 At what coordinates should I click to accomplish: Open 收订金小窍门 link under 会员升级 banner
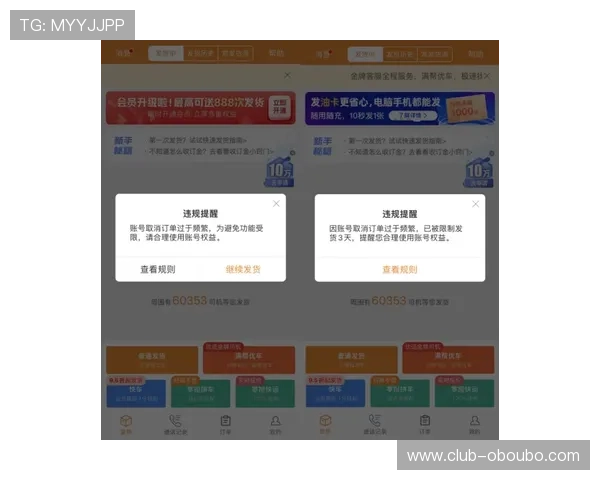pos(211,152)
